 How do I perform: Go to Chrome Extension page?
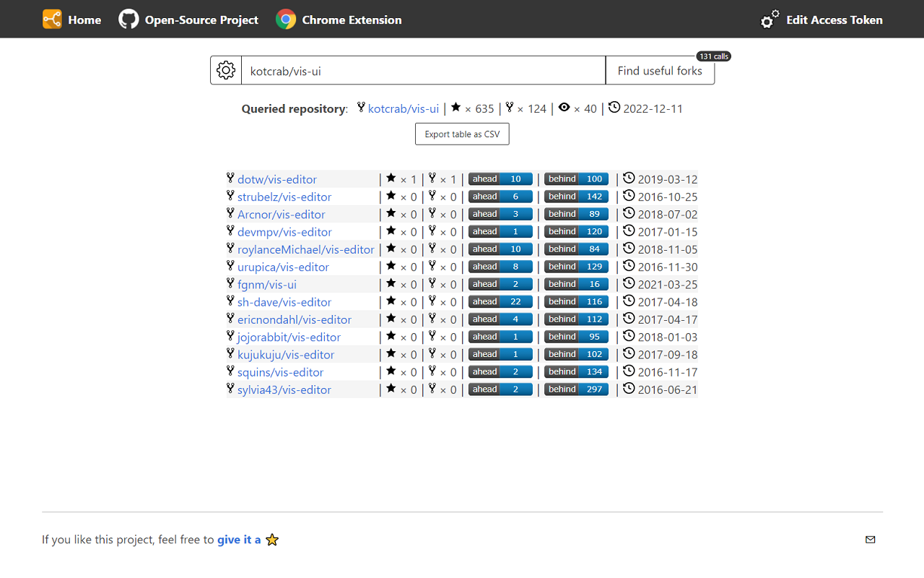[x=352, y=20]
